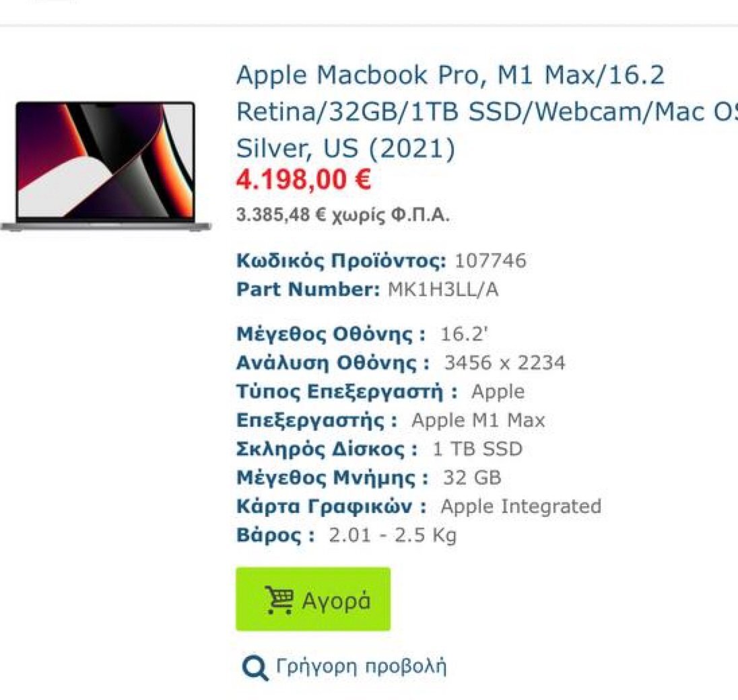The image size is (738, 700).
Task: Click the Apple Integrated graphics value
Action: [521, 507]
